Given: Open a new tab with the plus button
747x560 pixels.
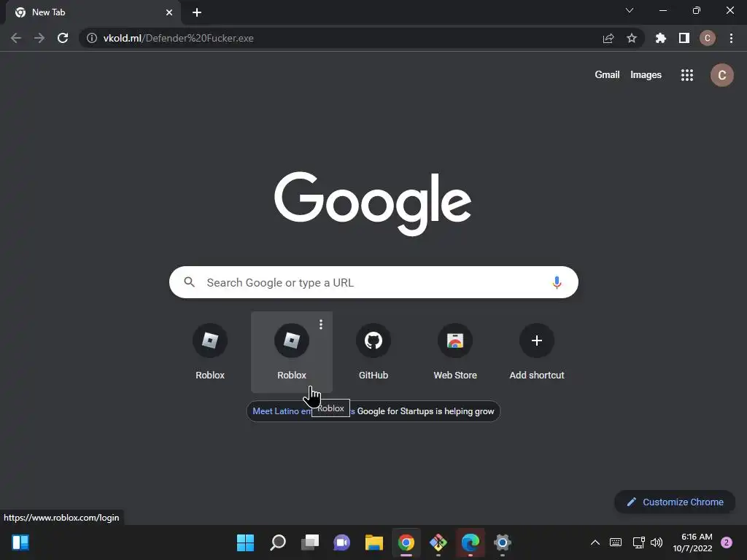Looking at the screenshot, I should (197, 12).
